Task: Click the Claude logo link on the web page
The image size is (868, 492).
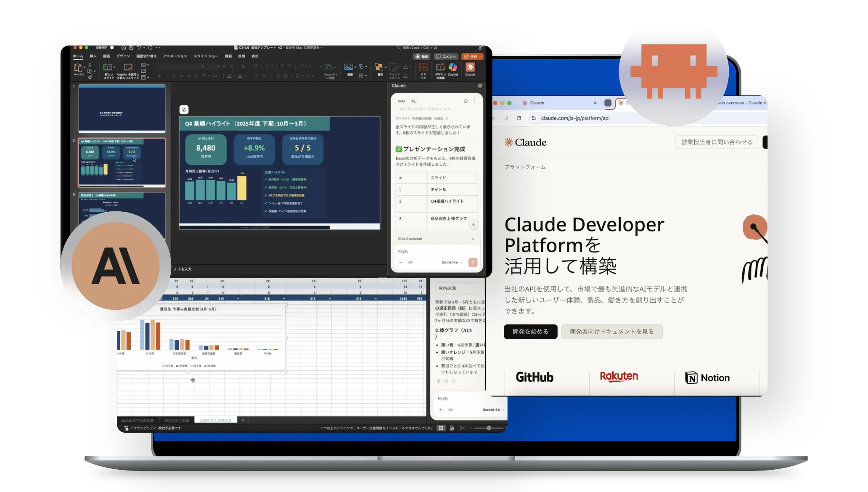Action: (x=526, y=142)
